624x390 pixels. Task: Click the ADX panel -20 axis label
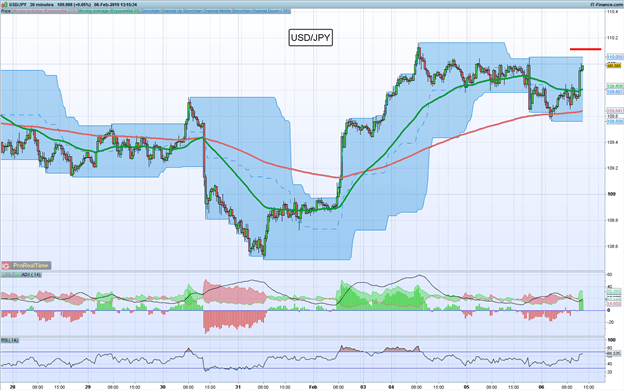[x=610, y=322]
